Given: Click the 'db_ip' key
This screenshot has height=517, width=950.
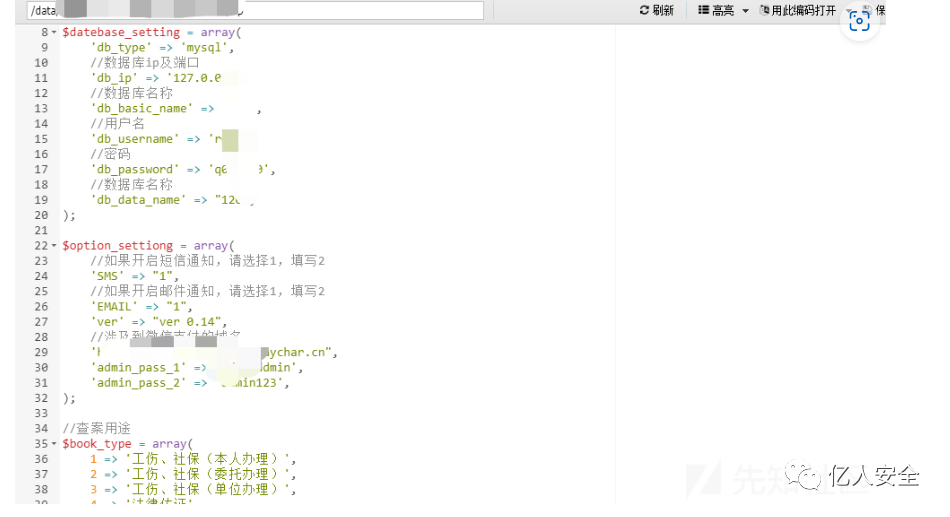Looking at the screenshot, I should (114, 78).
